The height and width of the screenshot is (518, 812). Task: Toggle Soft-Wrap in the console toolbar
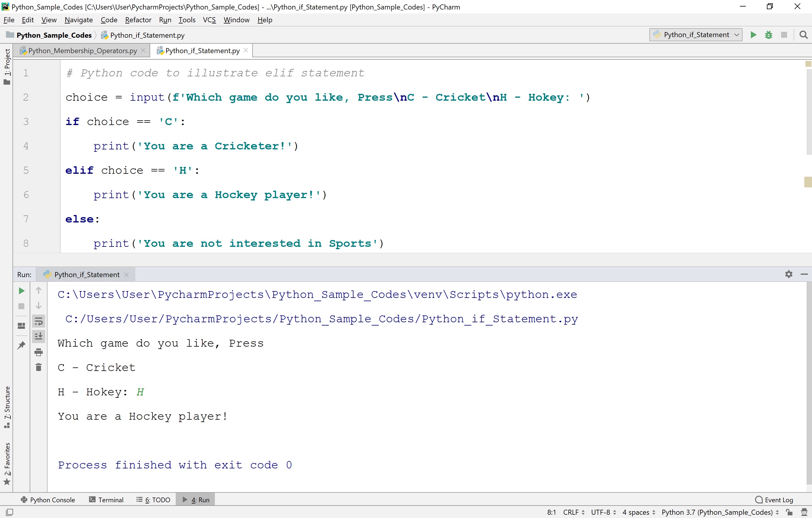click(x=39, y=321)
